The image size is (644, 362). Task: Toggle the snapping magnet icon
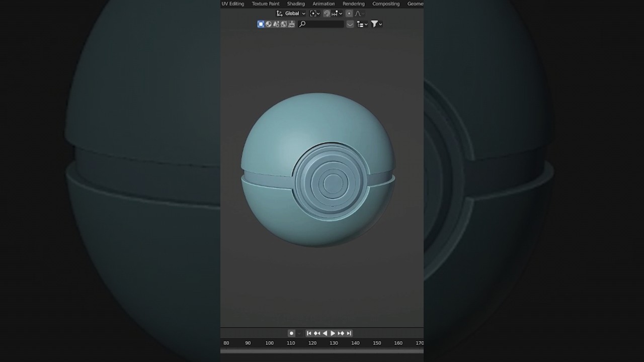pos(327,14)
